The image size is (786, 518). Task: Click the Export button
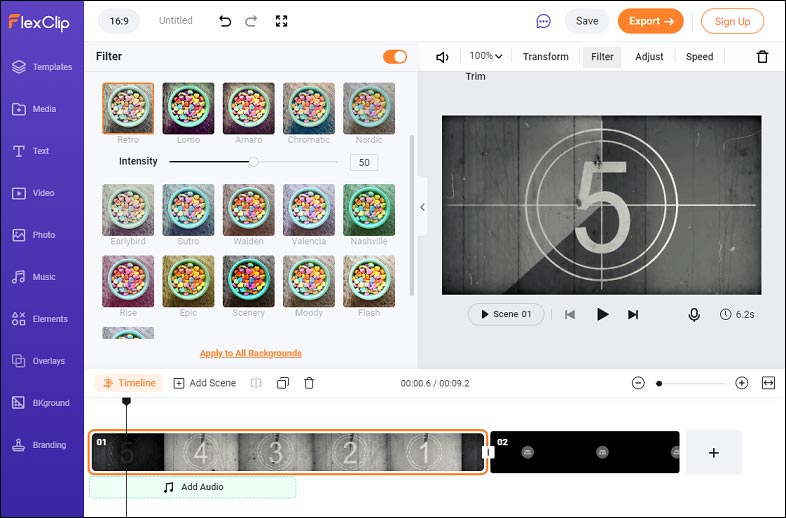point(651,21)
